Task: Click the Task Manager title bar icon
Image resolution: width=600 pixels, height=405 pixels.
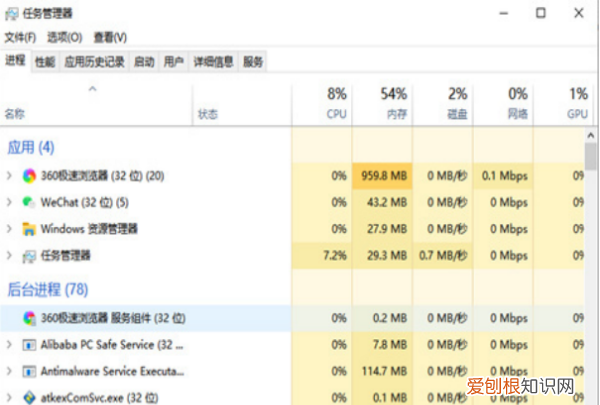Action: pos(11,14)
